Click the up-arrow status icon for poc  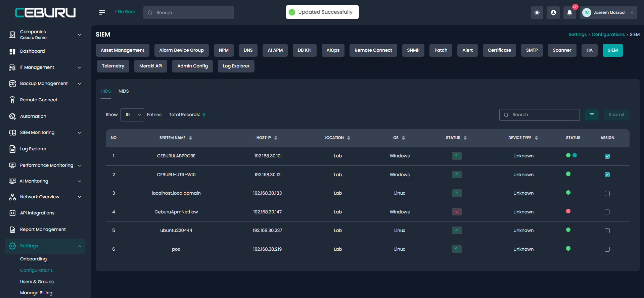click(457, 249)
